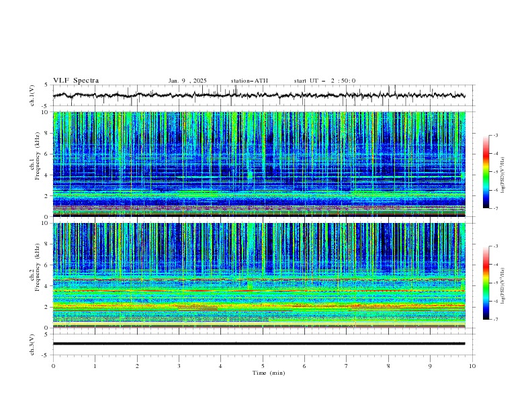This screenshot has width=532, height=411.
Task: Click the 'ch.3(V)' axis label
Action: [x=32, y=345]
